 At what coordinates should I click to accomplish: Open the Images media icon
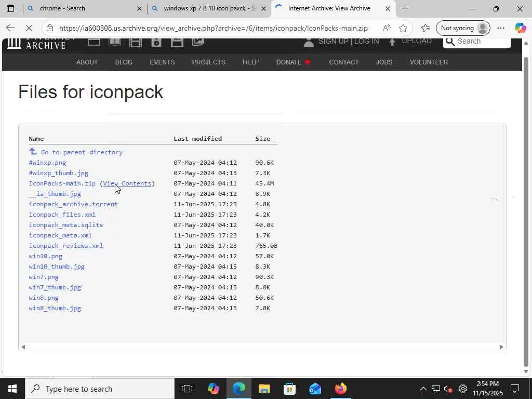(198, 42)
